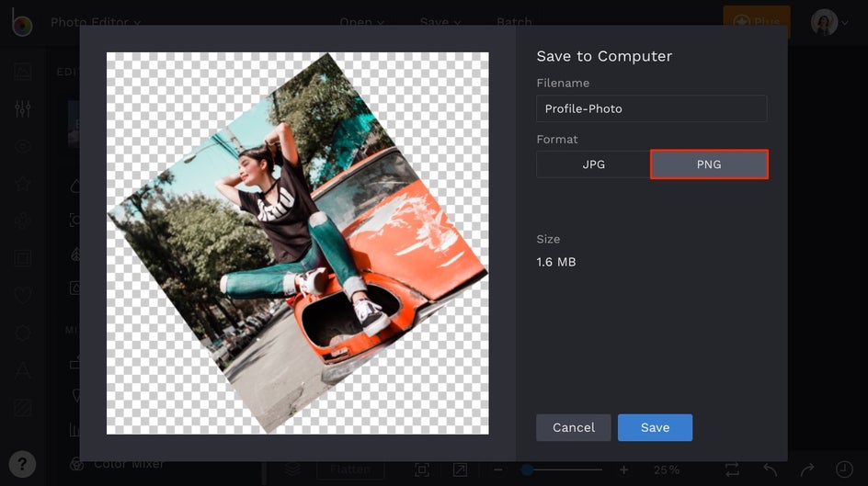Zoom in with the plus icon
The width and height of the screenshot is (868, 486).
(623, 470)
